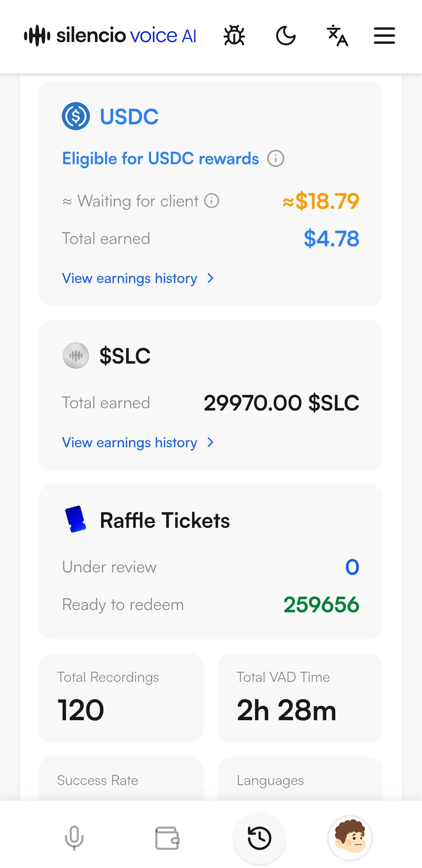Click the Total Recordings card
This screenshot has width=422, height=868.
pos(121,698)
